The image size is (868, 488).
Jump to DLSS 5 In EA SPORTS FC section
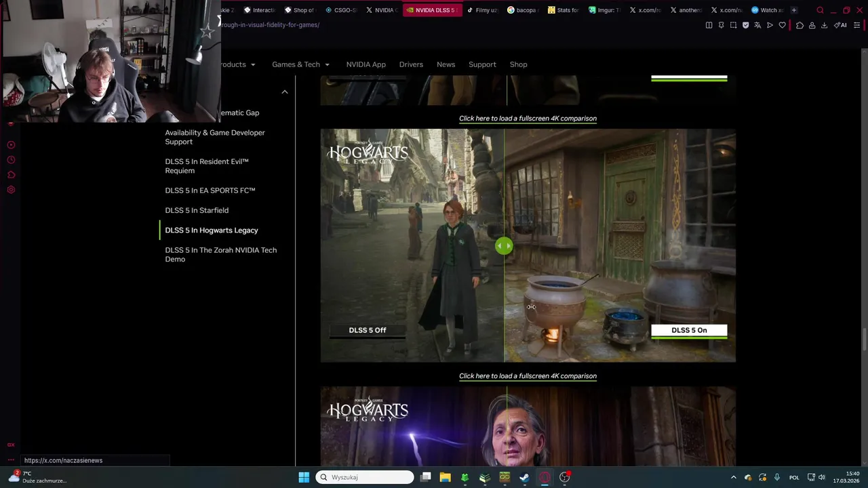[210, 190]
